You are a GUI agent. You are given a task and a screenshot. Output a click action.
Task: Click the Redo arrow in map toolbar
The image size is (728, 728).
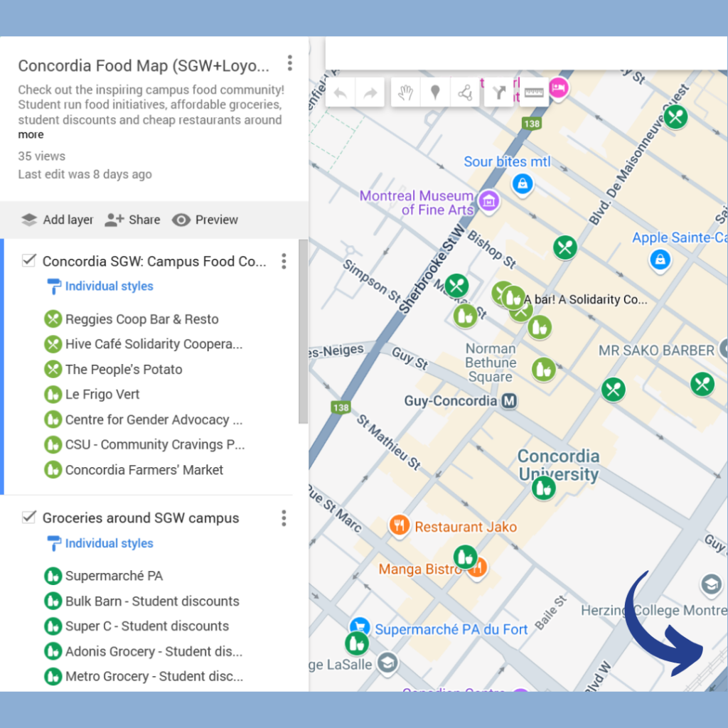click(x=370, y=93)
